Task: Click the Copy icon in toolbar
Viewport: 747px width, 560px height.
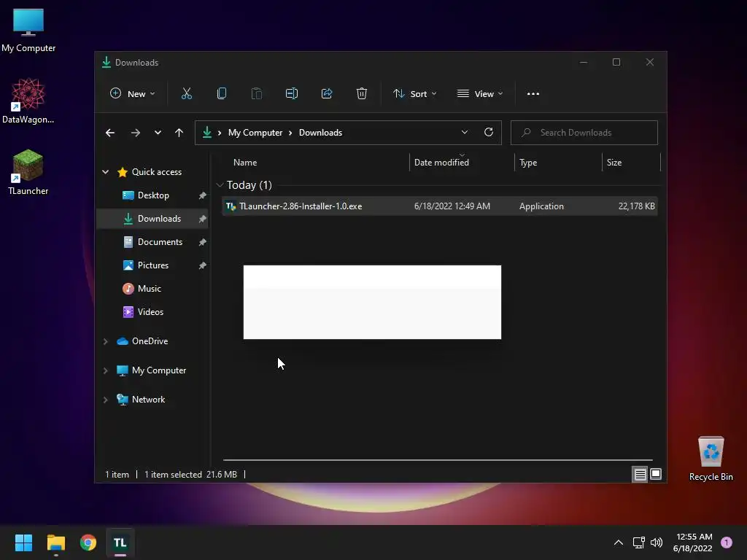Action: pyautogui.click(x=222, y=94)
